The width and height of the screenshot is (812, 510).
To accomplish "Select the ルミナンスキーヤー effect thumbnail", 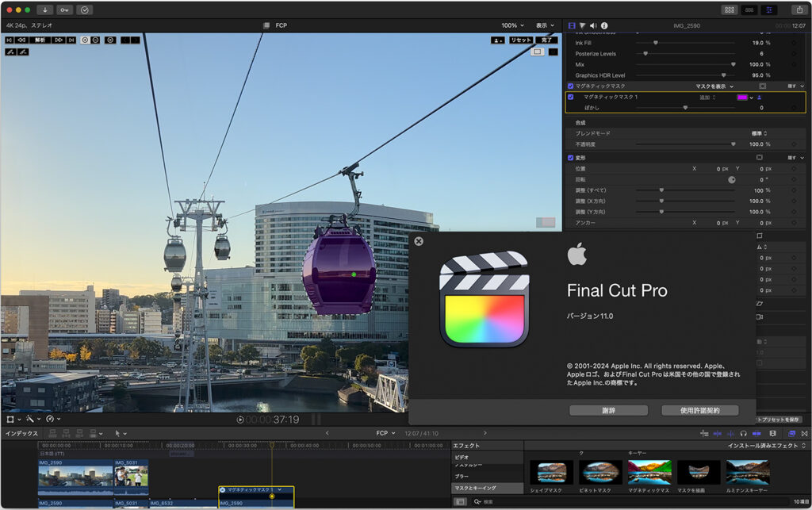I will [x=747, y=472].
